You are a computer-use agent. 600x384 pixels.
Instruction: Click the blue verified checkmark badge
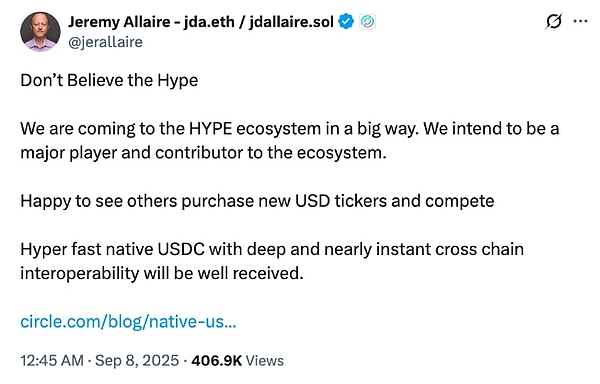tap(347, 21)
